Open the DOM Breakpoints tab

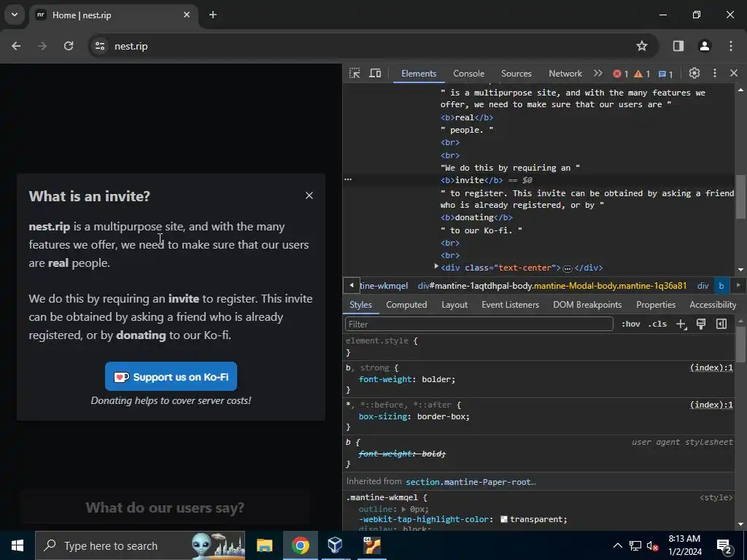[x=587, y=305]
